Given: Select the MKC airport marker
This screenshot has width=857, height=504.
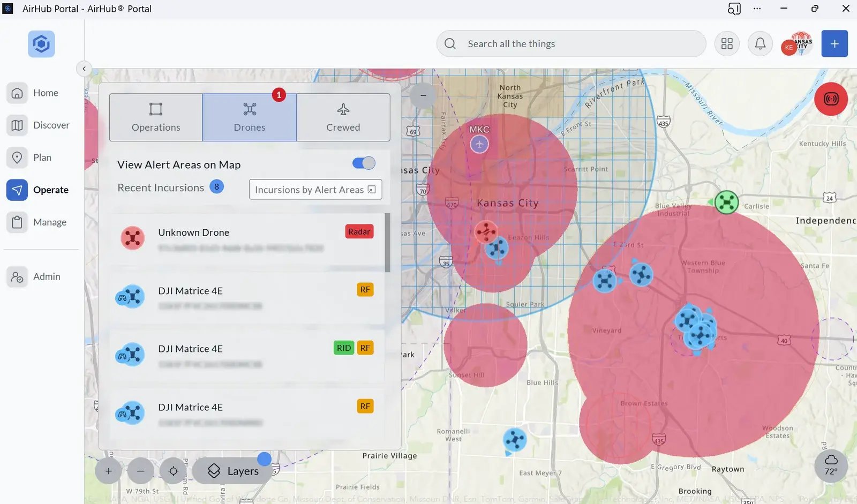Looking at the screenshot, I should tap(479, 144).
